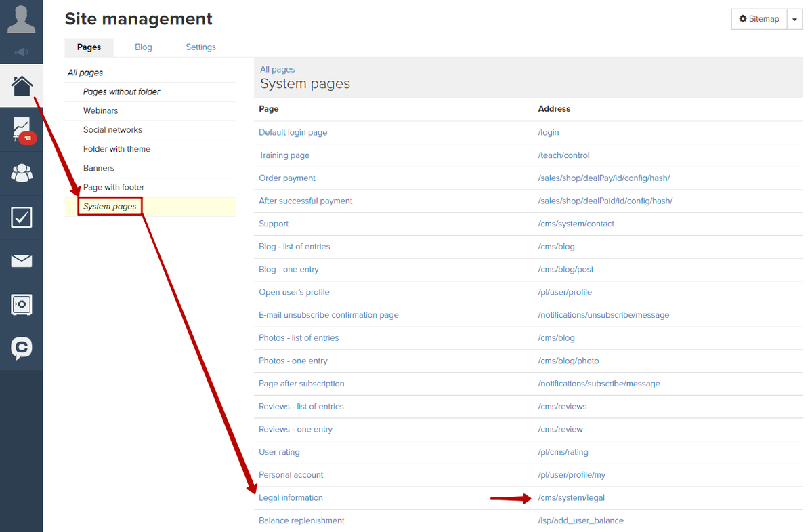Click the /sales/shop/dealPay/id/config/hash/ address

tap(604, 178)
